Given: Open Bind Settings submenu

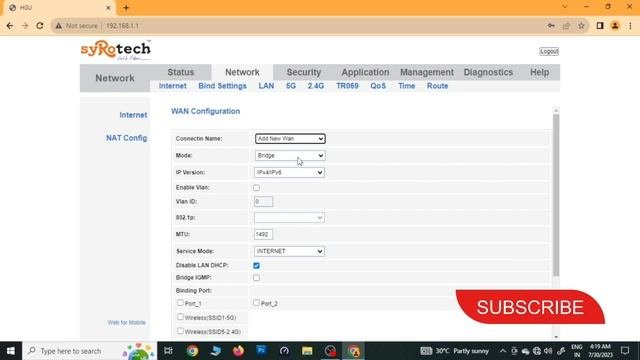Looking at the screenshot, I should tap(222, 86).
